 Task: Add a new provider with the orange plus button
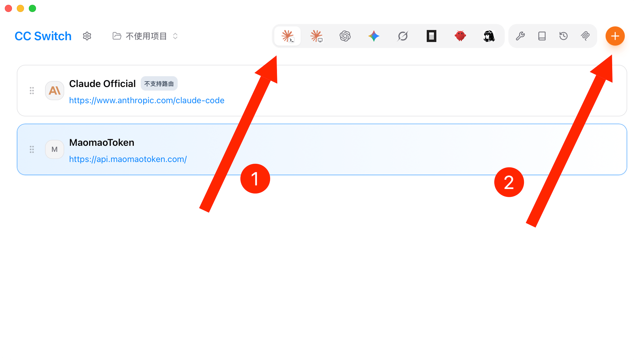615,36
